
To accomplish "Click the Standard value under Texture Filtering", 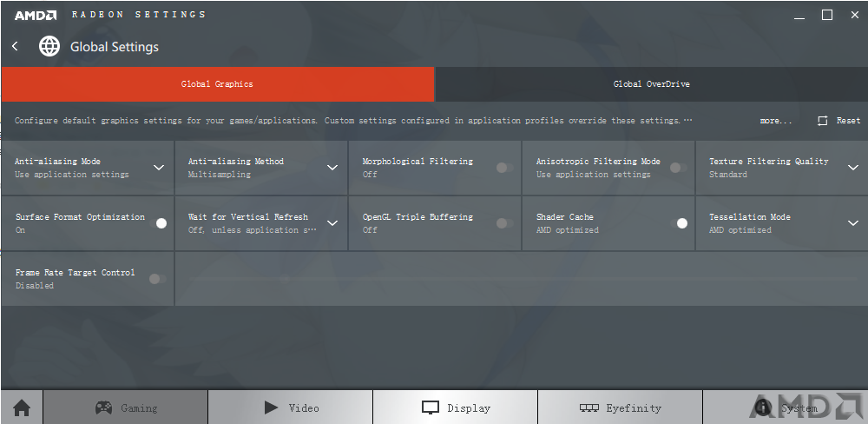I will pyautogui.click(x=728, y=174).
